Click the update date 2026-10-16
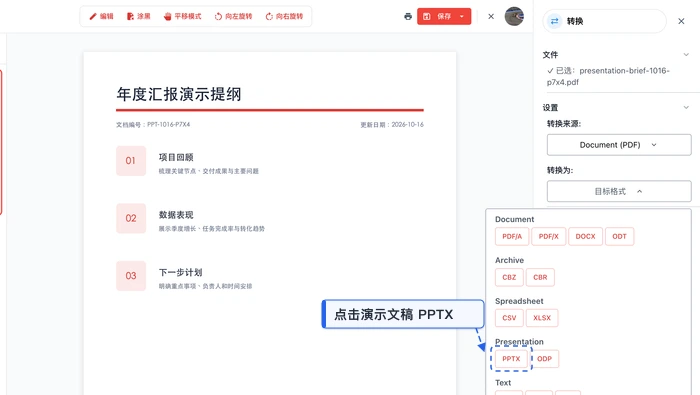 (407, 125)
